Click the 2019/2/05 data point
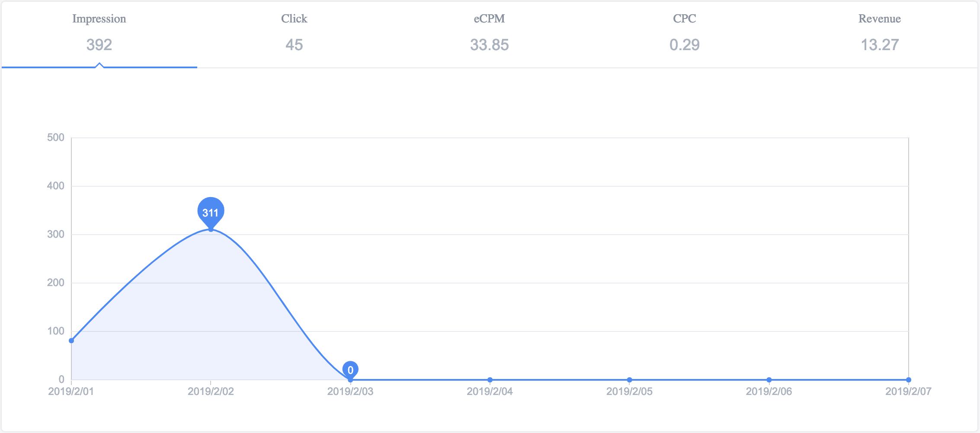 pos(629,380)
